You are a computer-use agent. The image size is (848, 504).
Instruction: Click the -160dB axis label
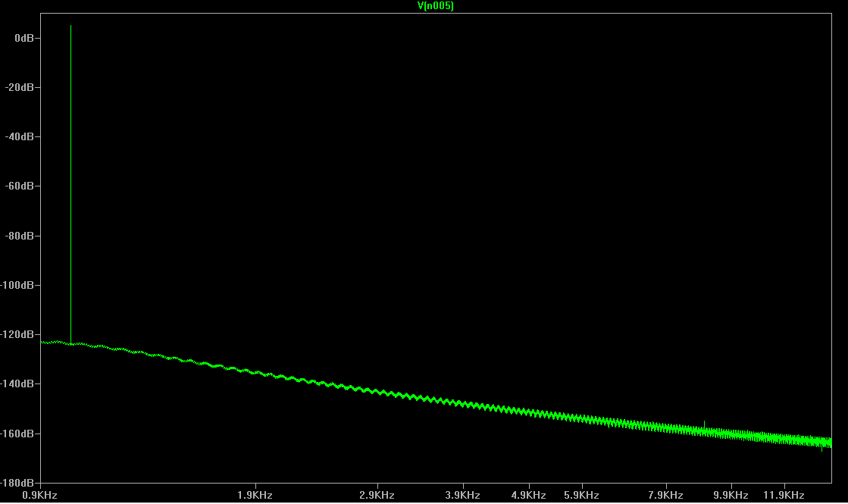17,434
